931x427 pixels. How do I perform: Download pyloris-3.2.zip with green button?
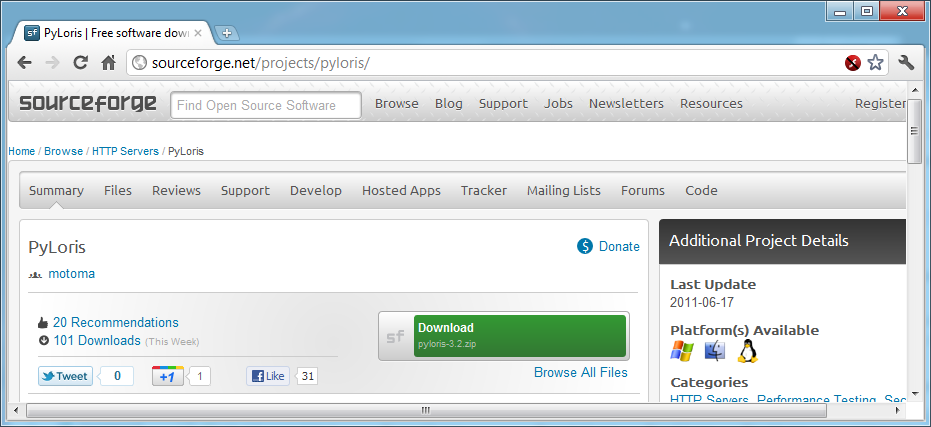(520, 336)
